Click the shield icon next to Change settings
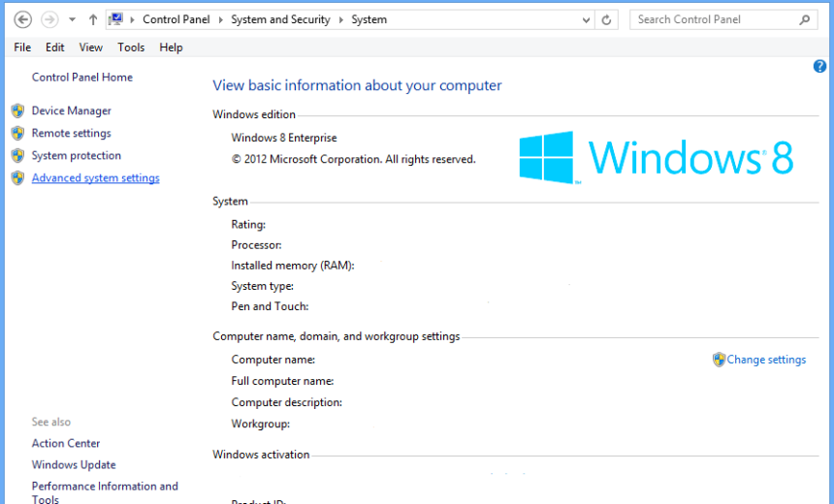 click(719, 360)
